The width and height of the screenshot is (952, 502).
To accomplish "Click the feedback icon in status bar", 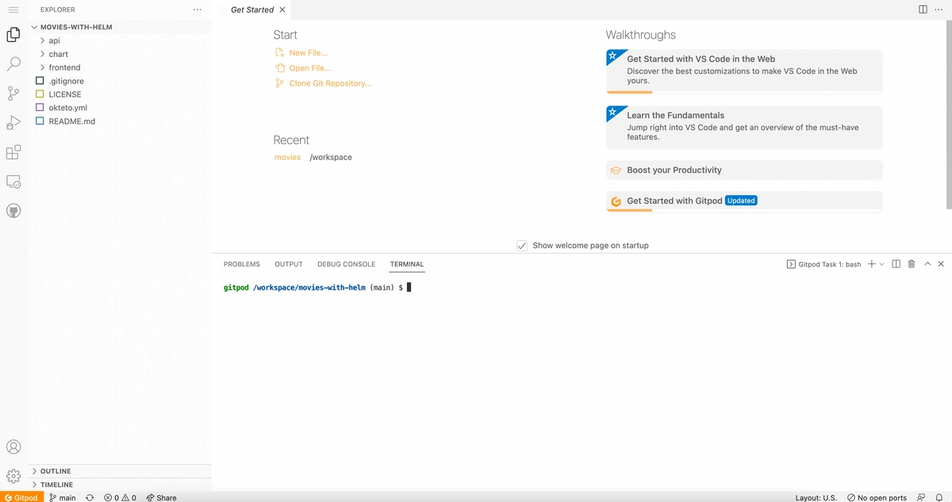I will (x=921, y=497).
